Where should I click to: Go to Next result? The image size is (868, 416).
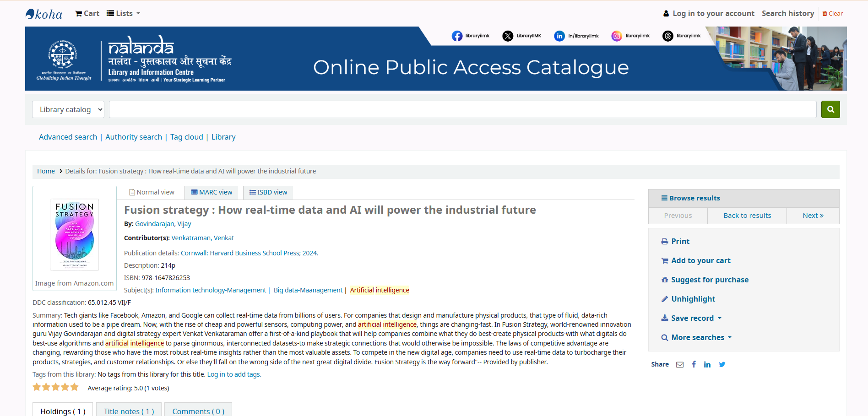click(813, 216)
